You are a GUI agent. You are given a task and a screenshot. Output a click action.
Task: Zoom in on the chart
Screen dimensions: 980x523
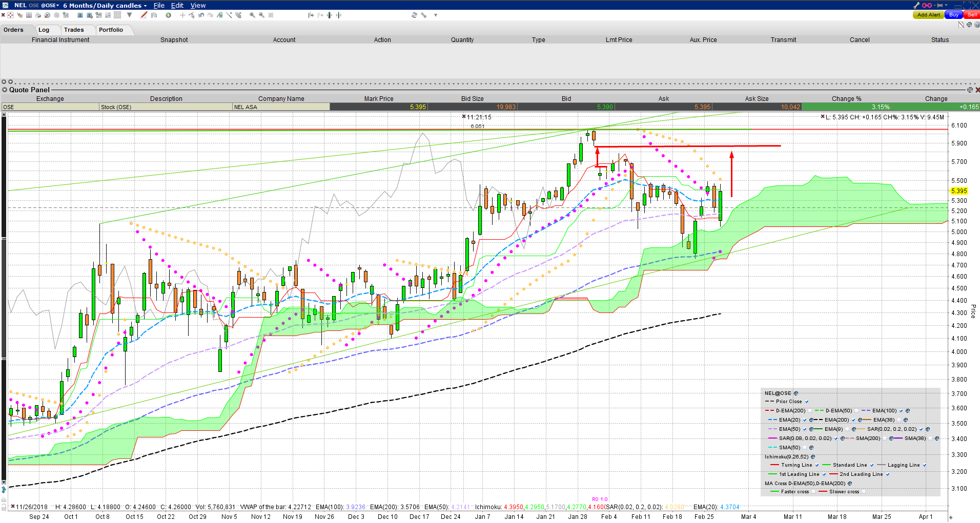point(252,15)
